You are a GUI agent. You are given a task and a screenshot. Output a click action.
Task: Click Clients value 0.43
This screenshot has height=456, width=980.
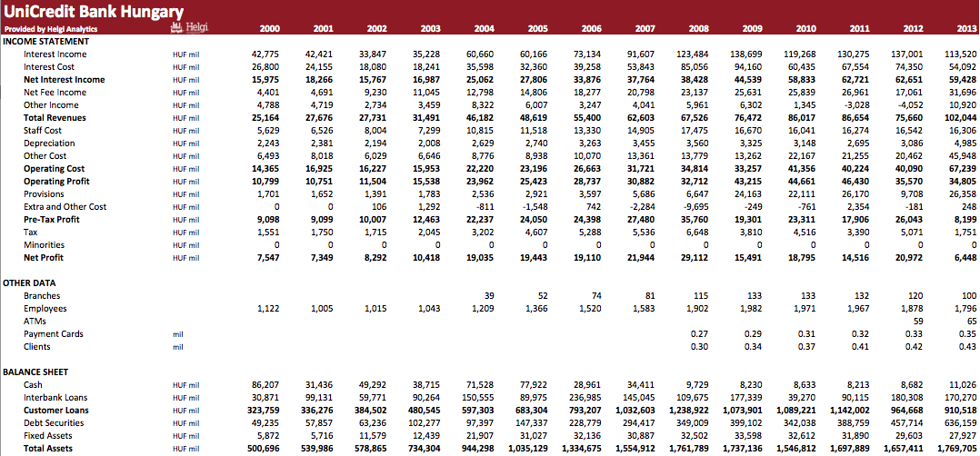[x=967, y=347]
